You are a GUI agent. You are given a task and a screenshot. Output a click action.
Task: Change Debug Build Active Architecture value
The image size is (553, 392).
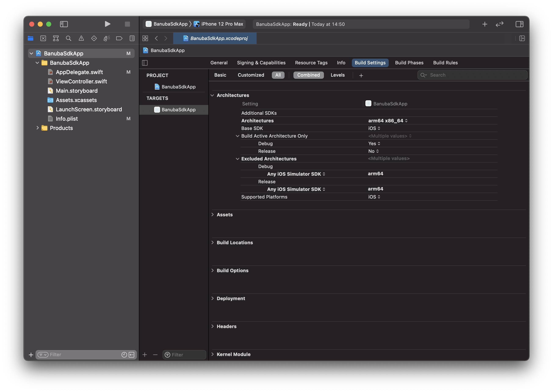click(374, 144)
